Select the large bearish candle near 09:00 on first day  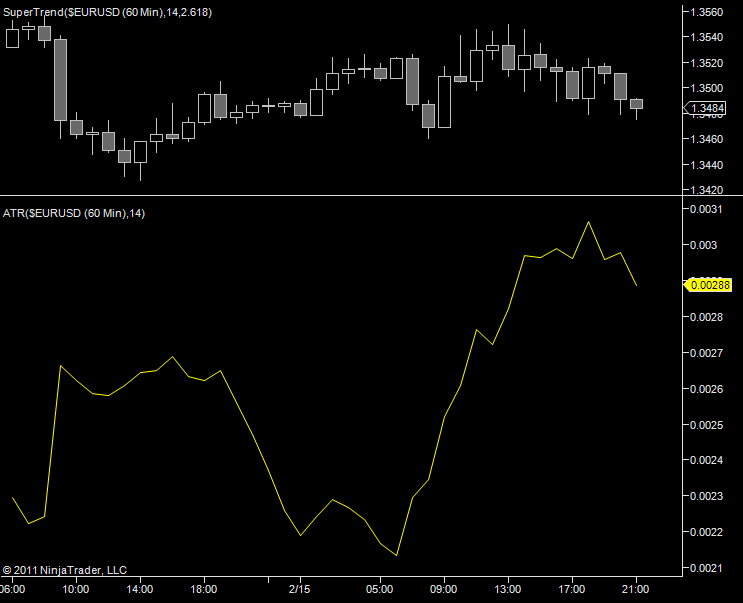pyautogui.click(x=60, y=80)
